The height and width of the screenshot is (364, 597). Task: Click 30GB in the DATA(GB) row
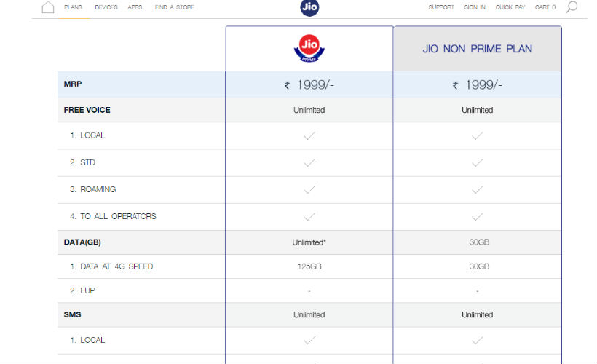(479, 242)
